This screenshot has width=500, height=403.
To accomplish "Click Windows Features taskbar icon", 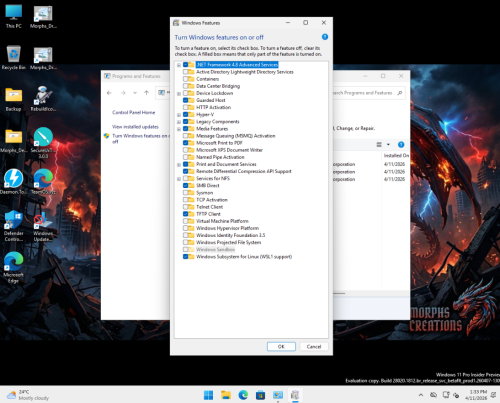I will [x=295, y=395].
